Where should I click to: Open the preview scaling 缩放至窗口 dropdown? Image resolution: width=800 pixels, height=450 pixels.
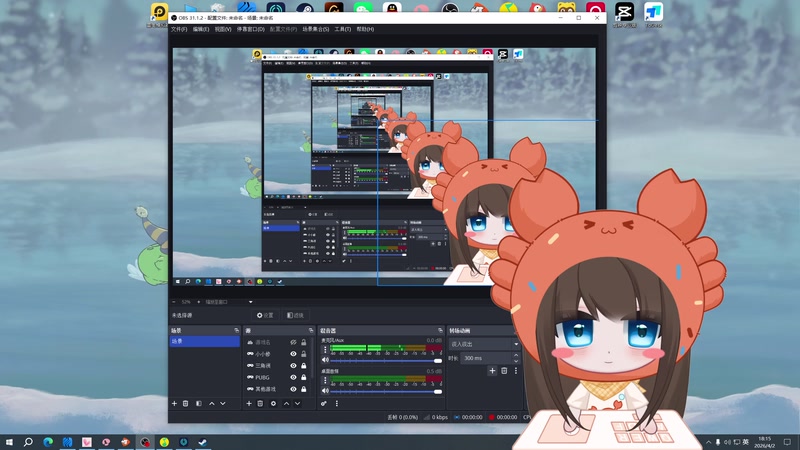229,302
